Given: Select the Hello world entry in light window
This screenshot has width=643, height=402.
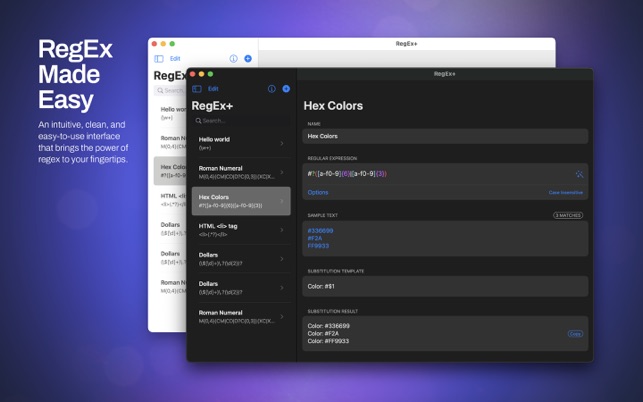Looking at the screenshot, I should coord(170,113).
